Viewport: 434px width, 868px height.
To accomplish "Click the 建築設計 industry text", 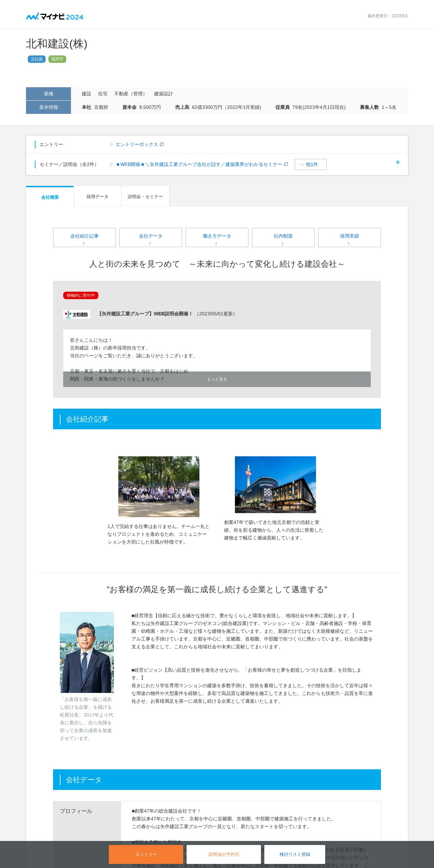I will click(x=164, y=94).
